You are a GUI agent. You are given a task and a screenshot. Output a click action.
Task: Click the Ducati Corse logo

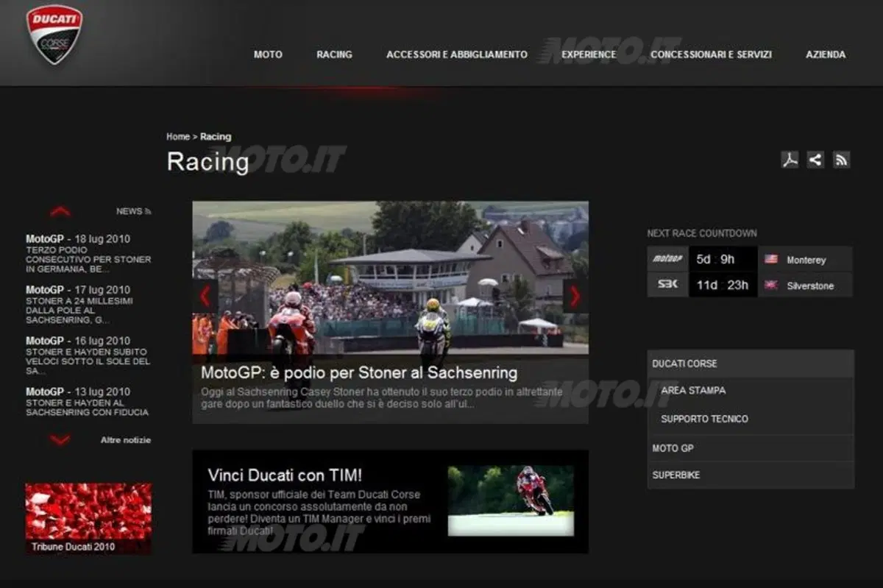pyautogui.click(x=54, y=35)
